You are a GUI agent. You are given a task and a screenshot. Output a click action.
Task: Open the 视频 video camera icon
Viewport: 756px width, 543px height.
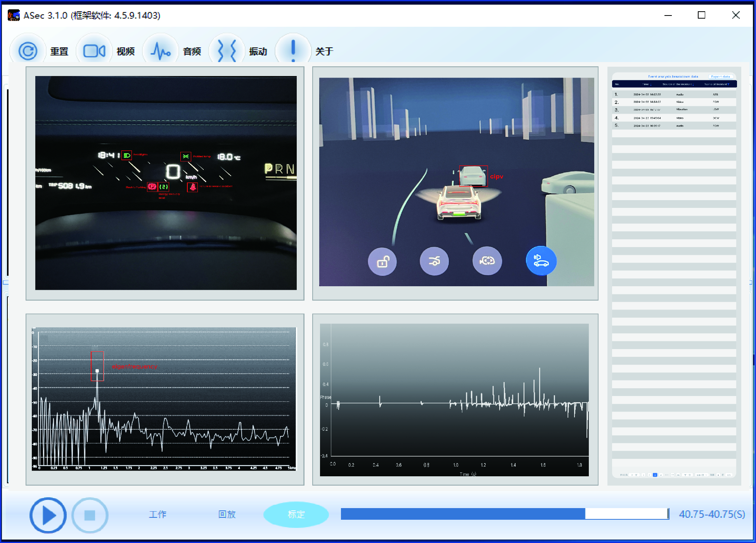pos(94,51)
